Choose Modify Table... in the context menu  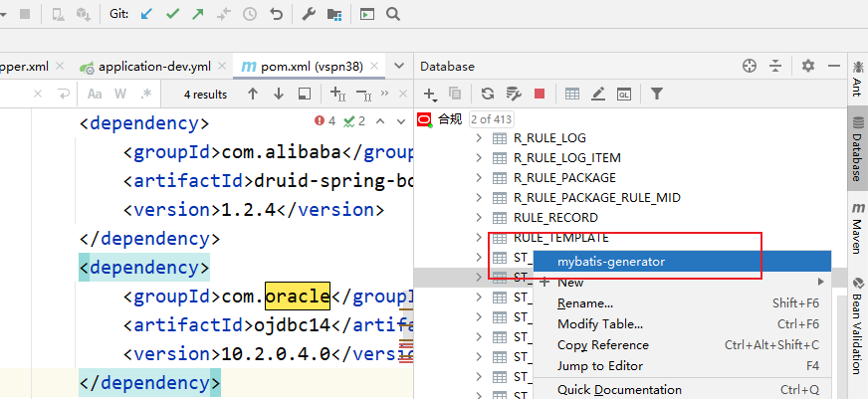600,323
